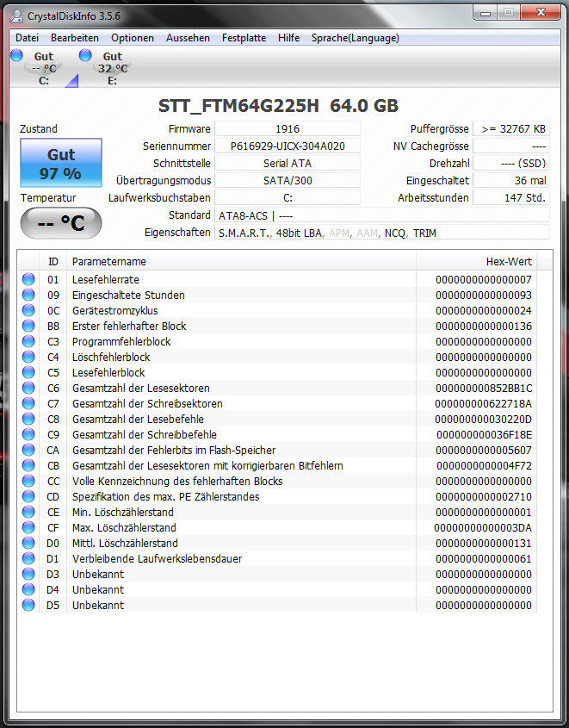Click the Parametername column header
The image size is (569, 728).
click(x=241, y=261)
